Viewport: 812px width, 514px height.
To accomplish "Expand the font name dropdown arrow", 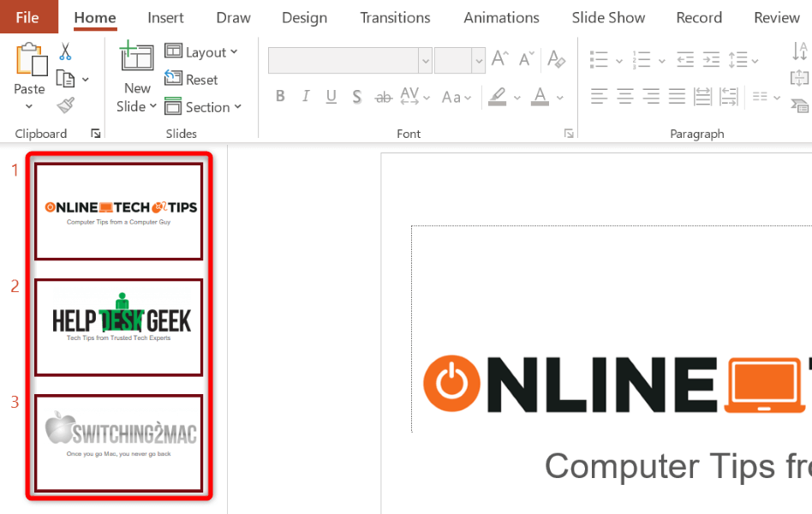I will 425,61.
